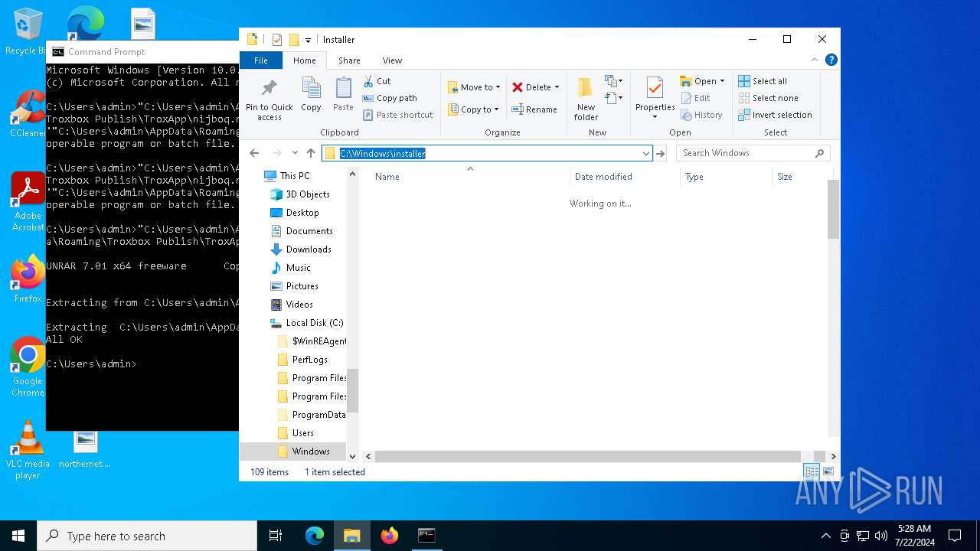Switch to the Home ribbon tab

(x=304, y=60)
